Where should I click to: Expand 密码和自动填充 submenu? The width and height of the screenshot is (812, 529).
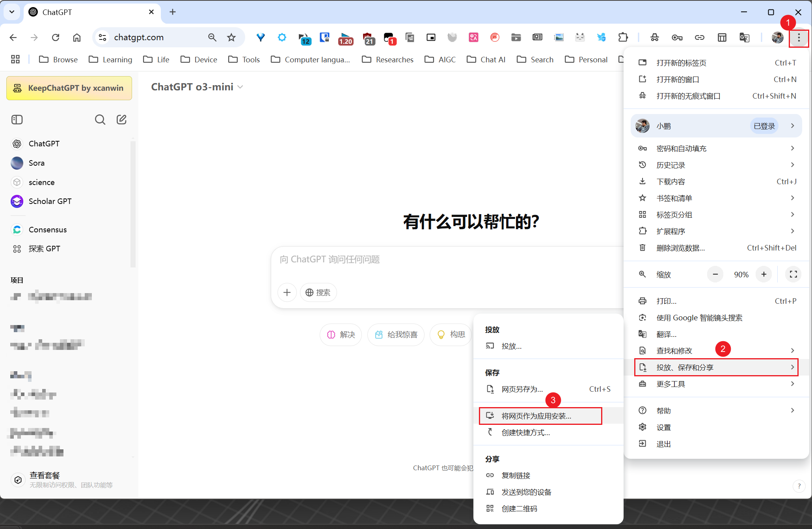716,148
